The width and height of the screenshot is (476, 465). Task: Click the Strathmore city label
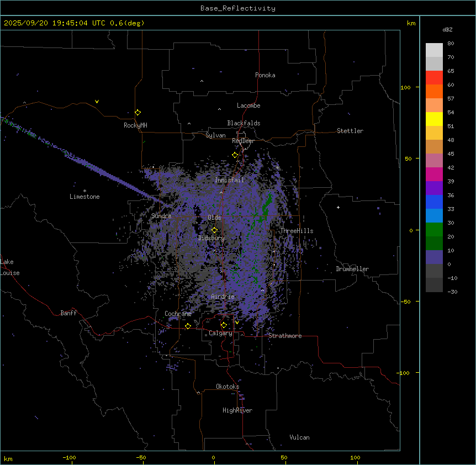(285, 336)
